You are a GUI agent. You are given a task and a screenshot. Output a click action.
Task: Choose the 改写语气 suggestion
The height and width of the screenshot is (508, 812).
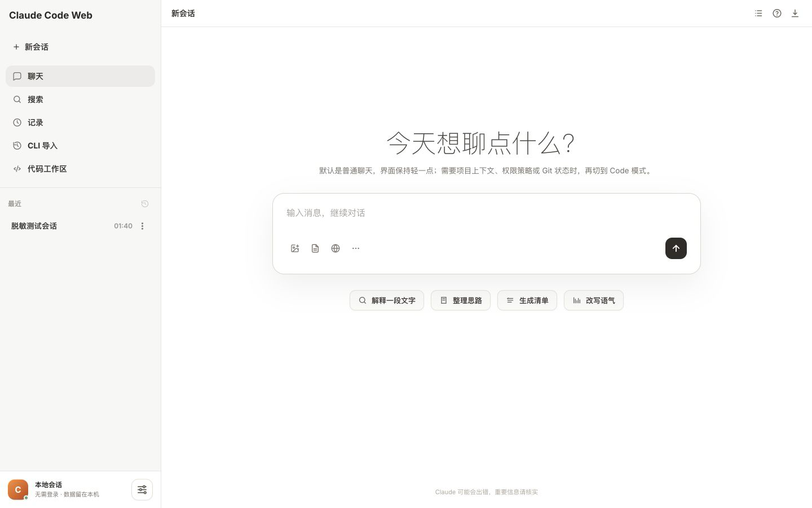point(594,300)
